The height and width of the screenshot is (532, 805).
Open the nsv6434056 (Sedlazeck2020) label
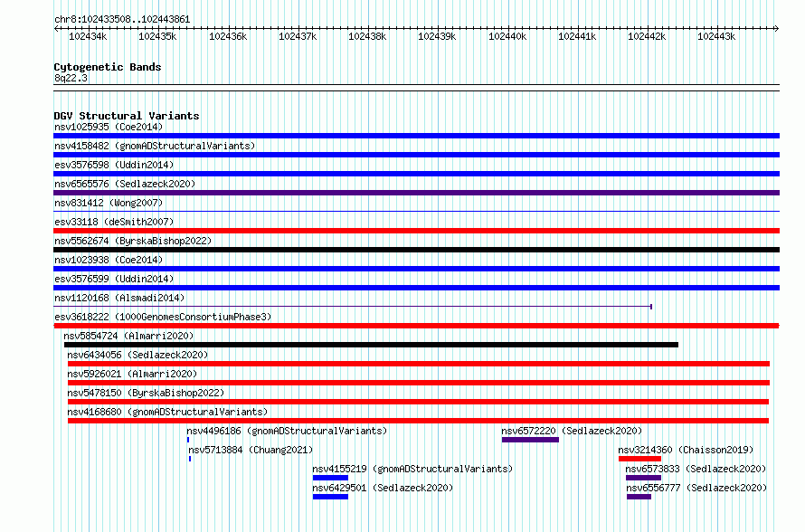[x=137, y=355]
